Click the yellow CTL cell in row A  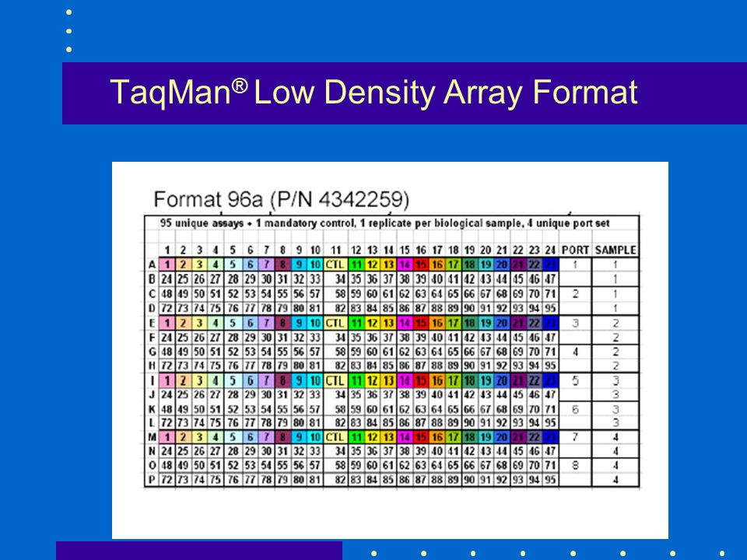pos(335,264)
